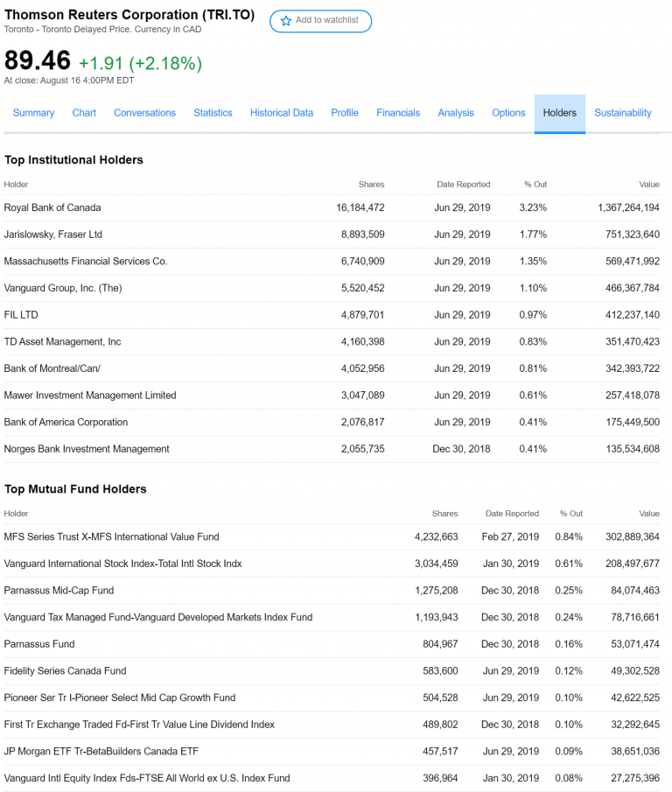Select TD Asset Management, Inc row
This screenshot has width=672, height=792.
pyautogui.click(x=332, y=341)
